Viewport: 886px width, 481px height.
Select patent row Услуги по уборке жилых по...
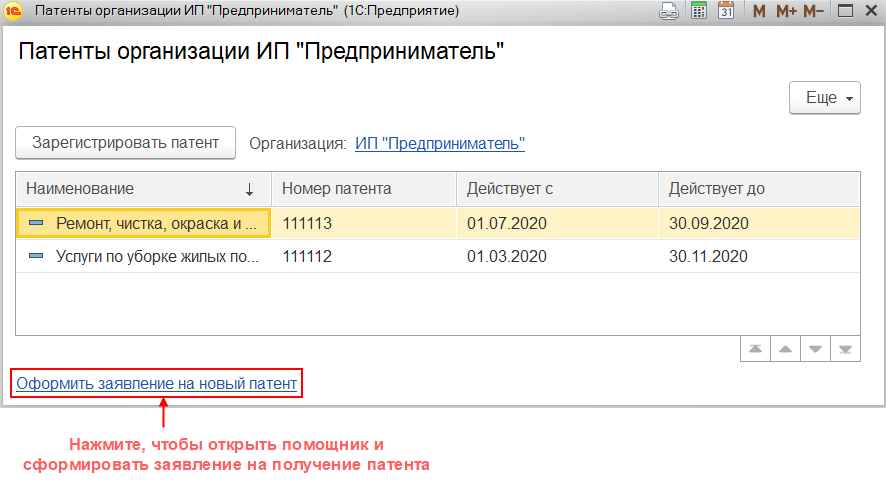438,256
